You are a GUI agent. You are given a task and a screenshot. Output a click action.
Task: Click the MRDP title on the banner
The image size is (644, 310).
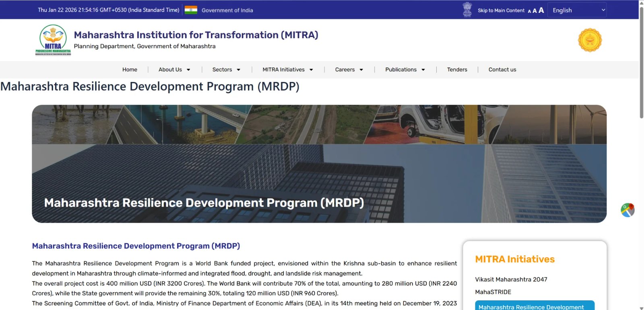tap(204, 203)
